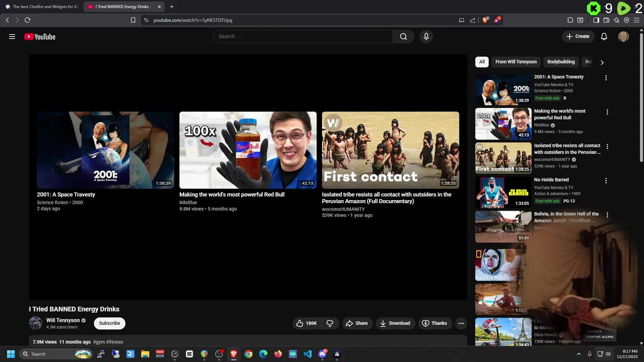Open YouTube notifications bell
The width and height of the screenshot is (644, 362).
604,36
